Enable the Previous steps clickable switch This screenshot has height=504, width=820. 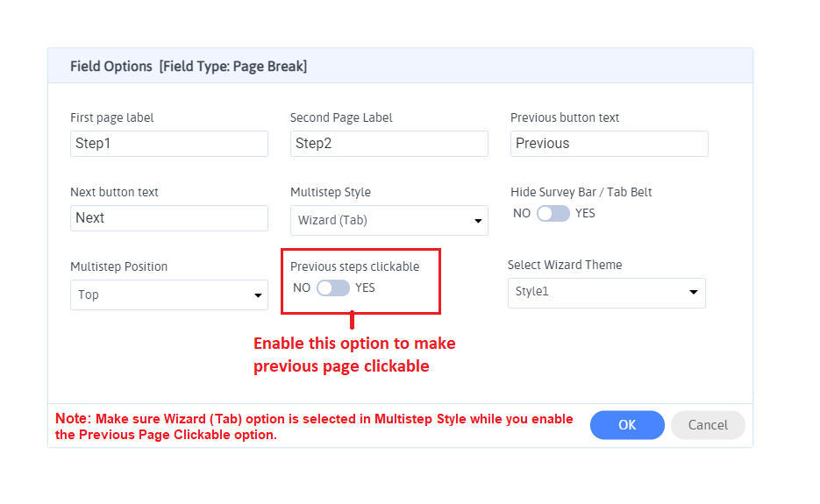pyautogui.click(x=333, y=287)
